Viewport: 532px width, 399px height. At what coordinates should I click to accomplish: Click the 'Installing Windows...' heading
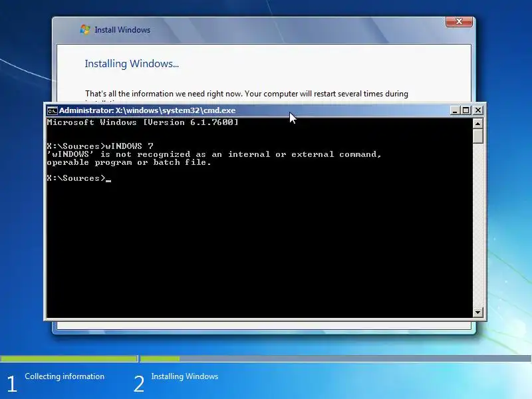[132, 64]
